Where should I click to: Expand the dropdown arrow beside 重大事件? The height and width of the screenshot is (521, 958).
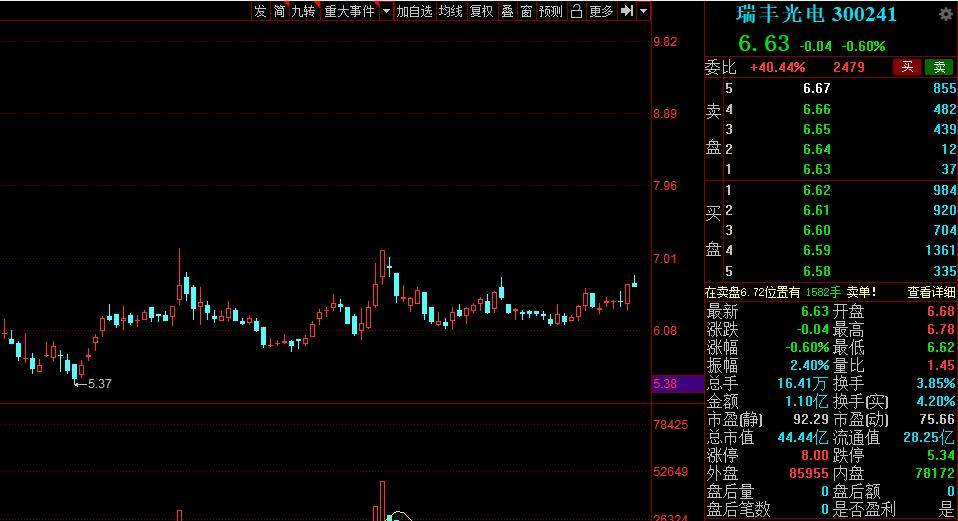point(386,11)
